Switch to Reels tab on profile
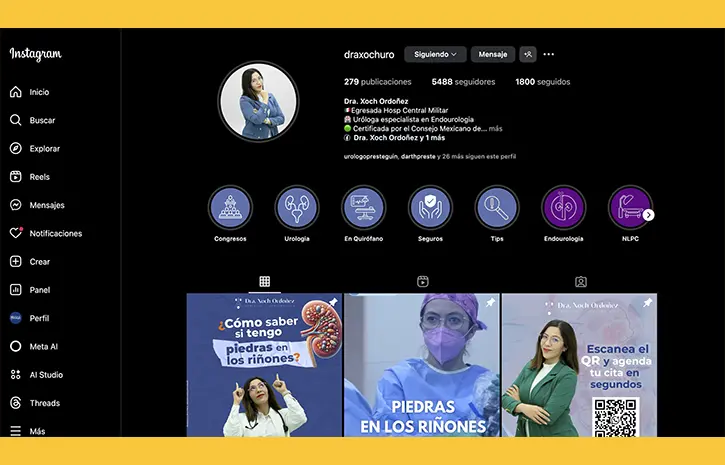This screenshot has height=465, width=725. pyautogui.click(x=423, y=281)
